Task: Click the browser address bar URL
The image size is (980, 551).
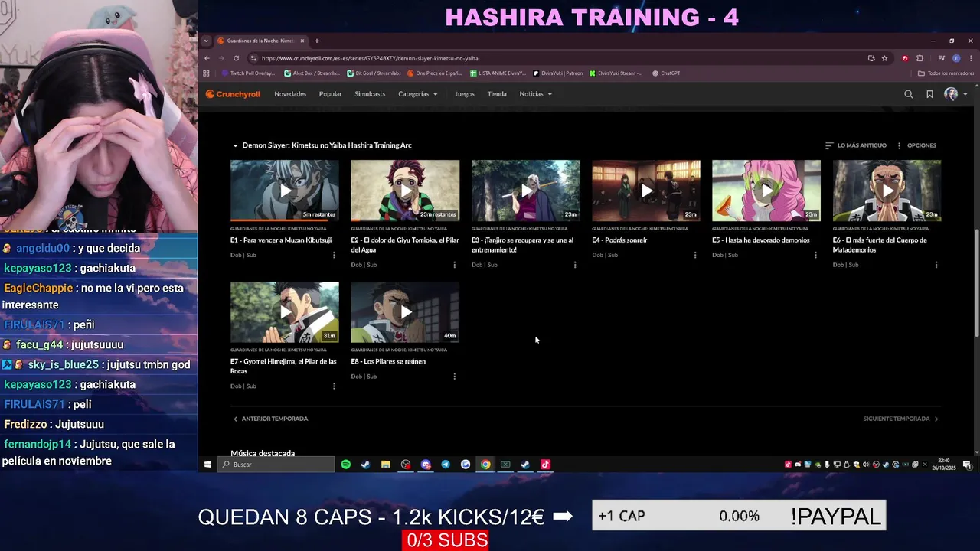Action: tap(370, 58)
